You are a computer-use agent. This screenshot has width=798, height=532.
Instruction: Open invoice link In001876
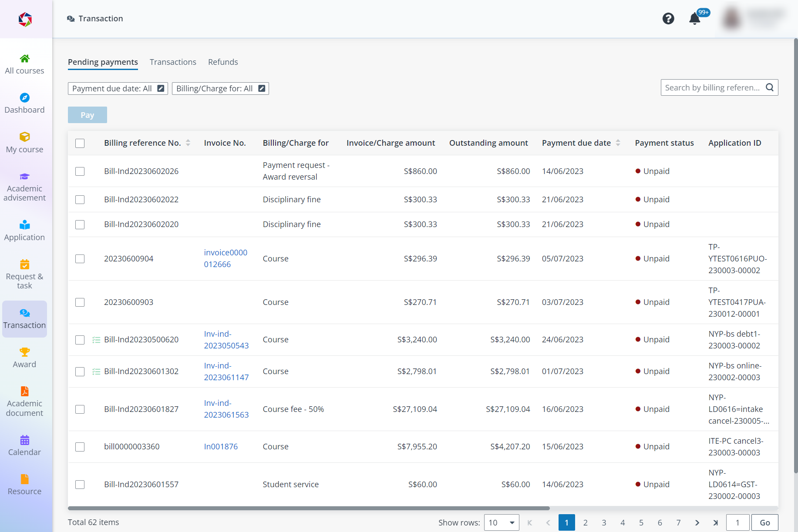tap(221, 447)
